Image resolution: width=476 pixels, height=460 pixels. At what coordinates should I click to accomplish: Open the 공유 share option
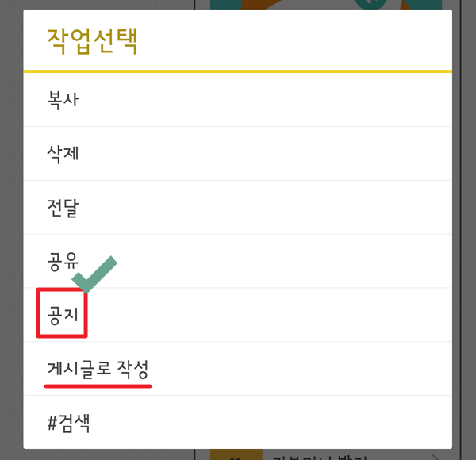pyautogui.click(x=237, y=261)
